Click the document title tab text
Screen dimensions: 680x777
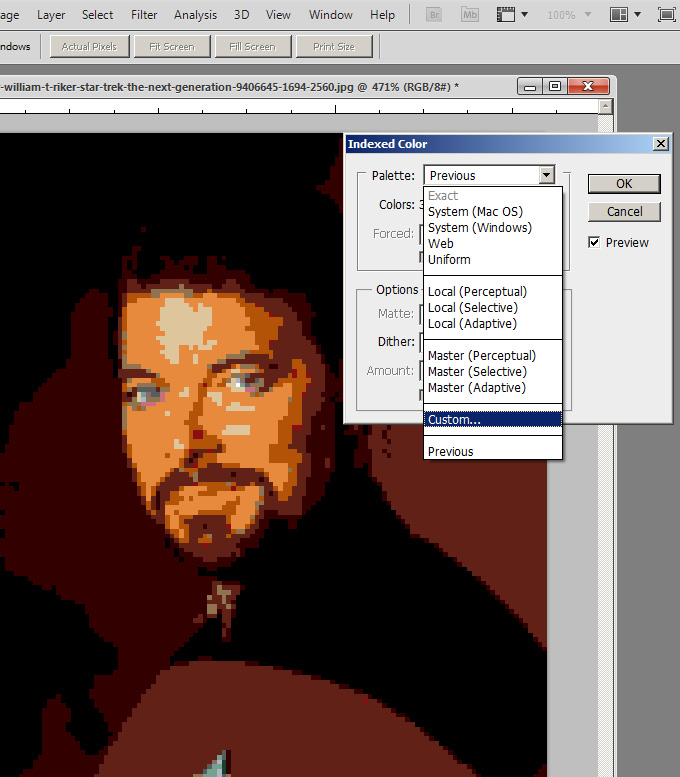pos(229,87)
